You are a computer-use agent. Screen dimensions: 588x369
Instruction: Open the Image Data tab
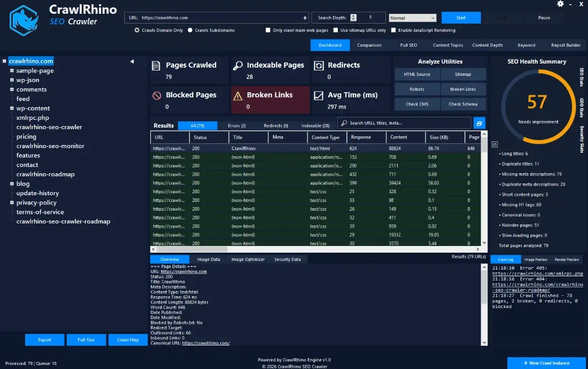pos(208,259)
